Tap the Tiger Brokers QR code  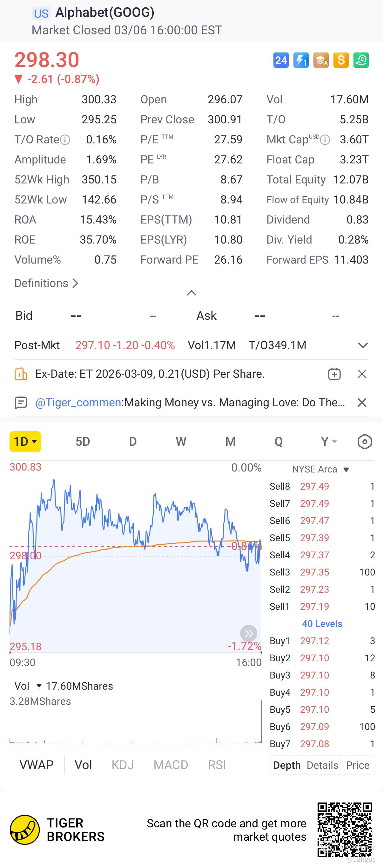tap(344, 830)
